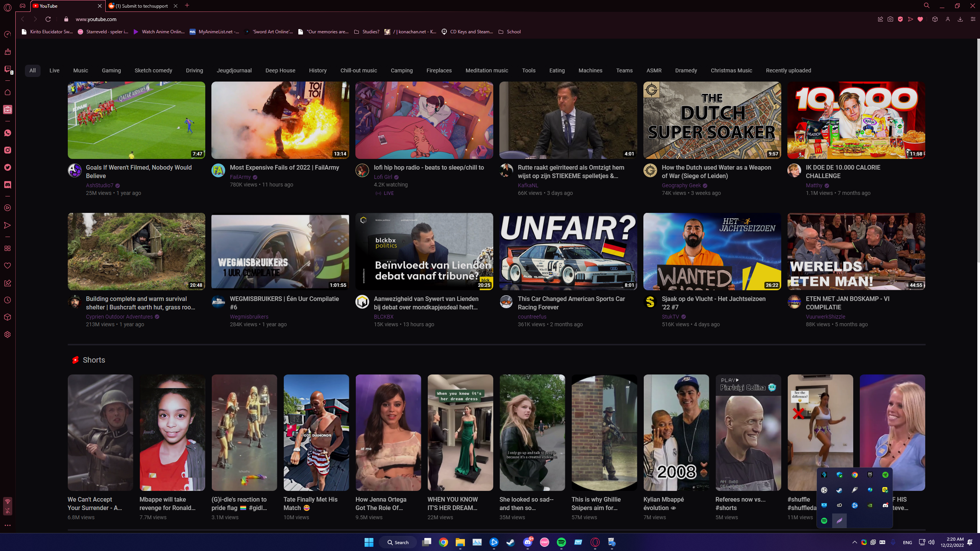This screenshot has height=551, width=980.
Task: Open Downloads icon in the toolbar
Action: [960, 19]
